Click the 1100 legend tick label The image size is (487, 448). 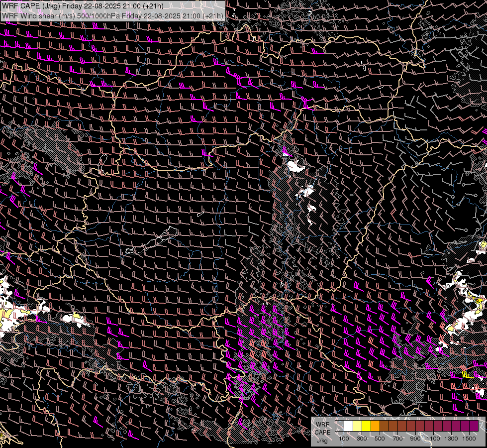click(433, 439)
